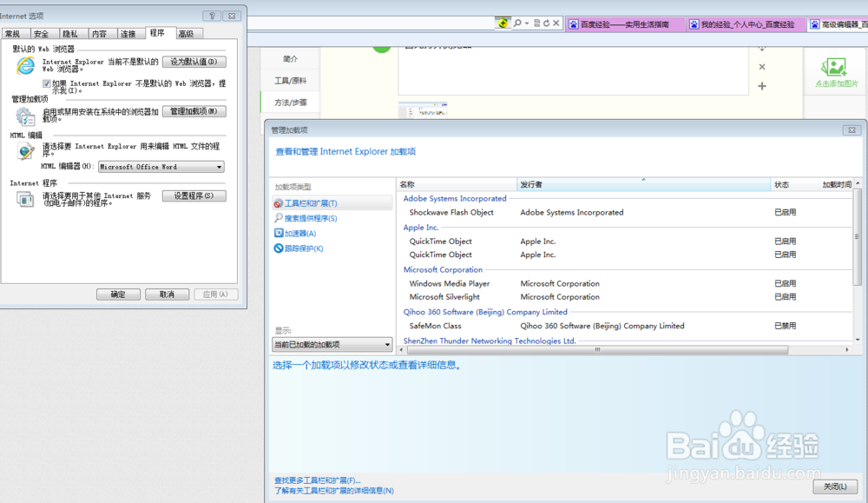Click the help question mark button in Internet Options
Image resolution: width=868 pixels, height=503 pixels.
[x=212, y=16]
